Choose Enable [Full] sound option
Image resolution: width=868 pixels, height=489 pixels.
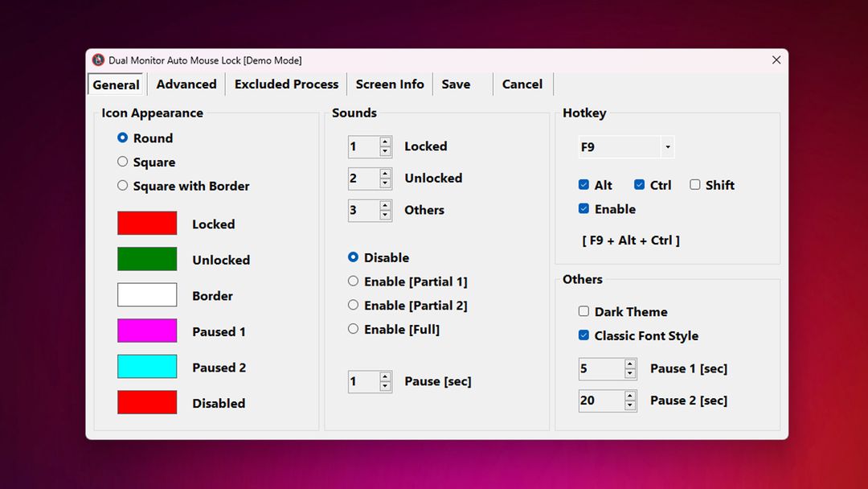point(353,329)
